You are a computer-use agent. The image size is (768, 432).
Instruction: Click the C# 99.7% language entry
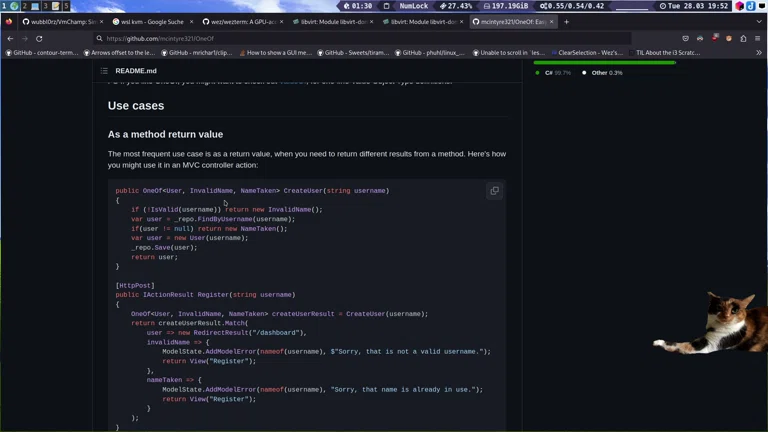553,72
